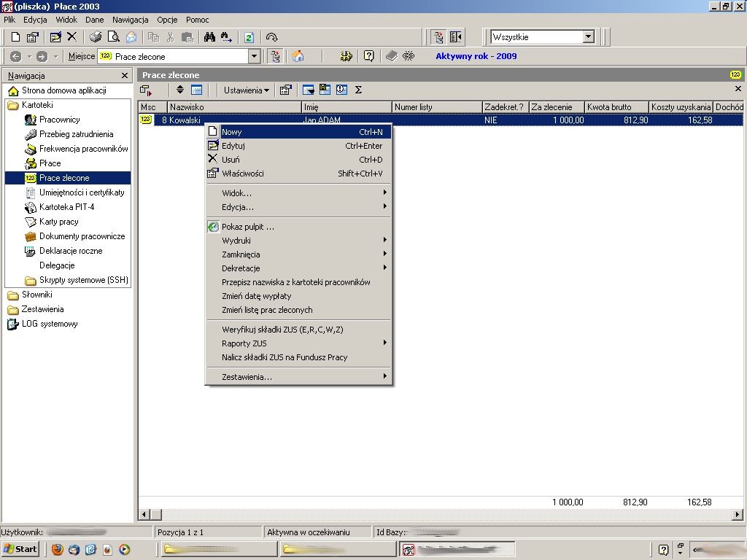This screenshot has width=747, height=560.
Task: Click the home page house icon
Action: click(x=298, y=56)
